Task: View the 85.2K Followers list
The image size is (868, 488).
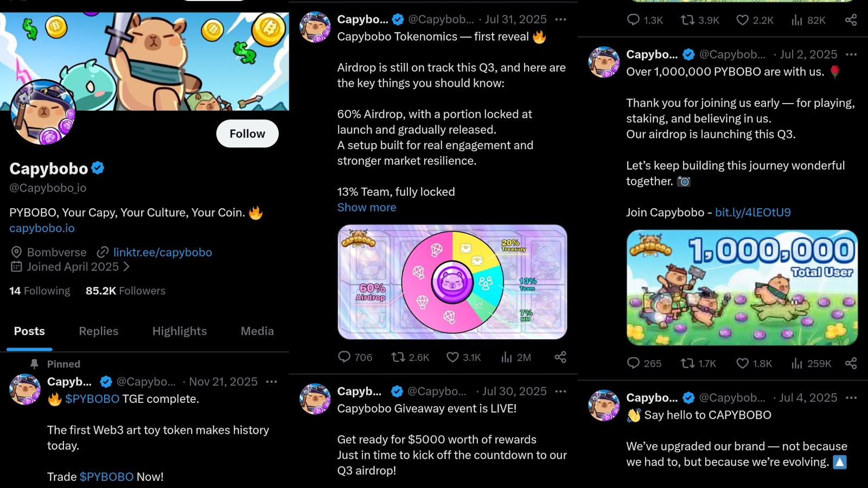Action: (125, 291)
